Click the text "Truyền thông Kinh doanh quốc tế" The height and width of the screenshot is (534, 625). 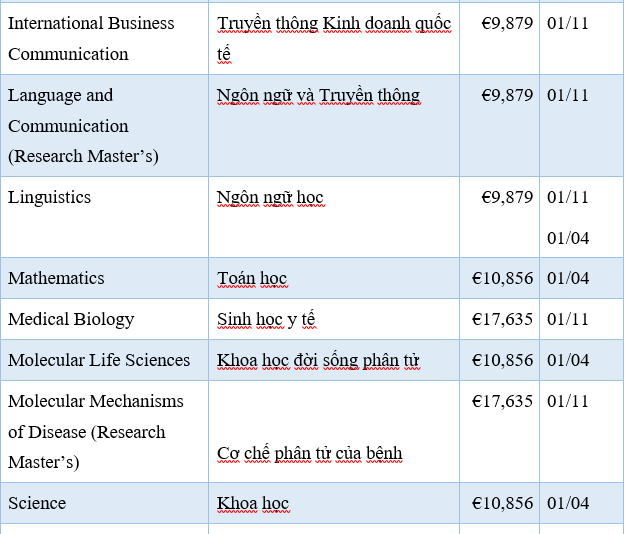tap(333, 24)
